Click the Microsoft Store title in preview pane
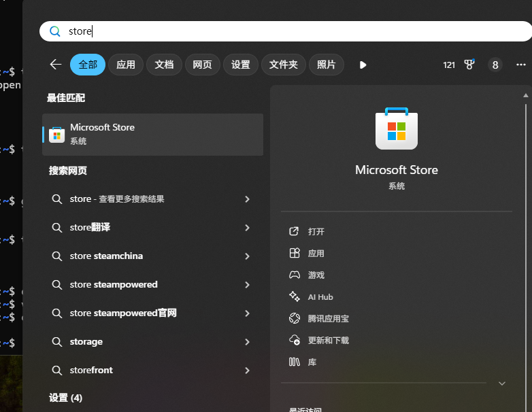The width and height of the screenshot is (532, 412). [397, 169]
